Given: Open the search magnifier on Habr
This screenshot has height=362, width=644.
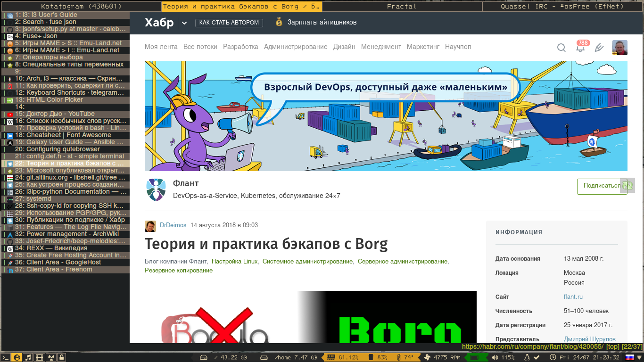Looking at the screenshot, I should (561, 48).
